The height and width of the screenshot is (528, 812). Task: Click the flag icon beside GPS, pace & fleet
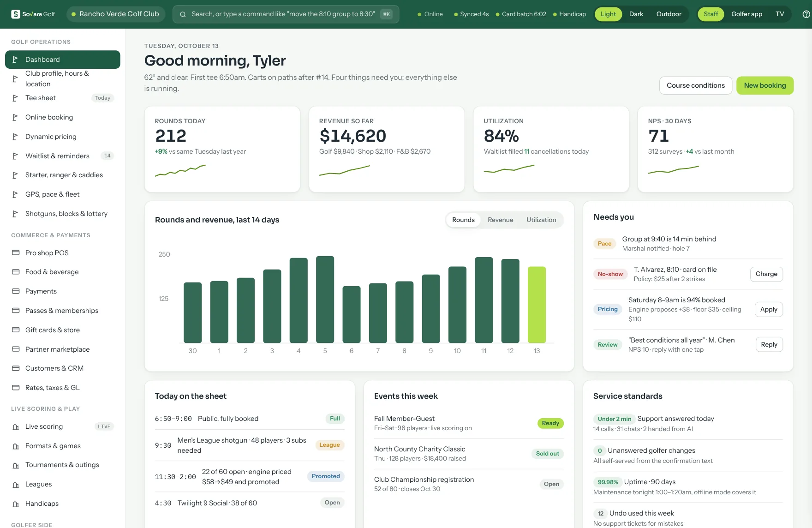coord(15,194)
